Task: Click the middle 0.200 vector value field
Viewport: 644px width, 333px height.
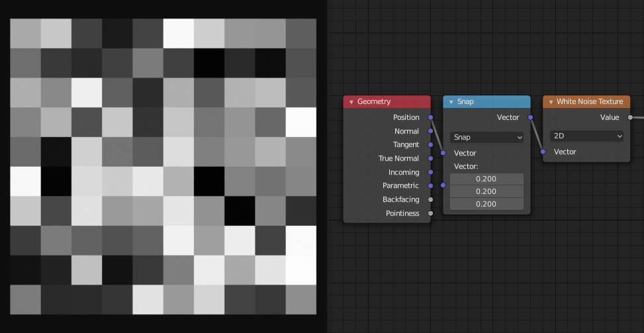Action: coord(486,191)
